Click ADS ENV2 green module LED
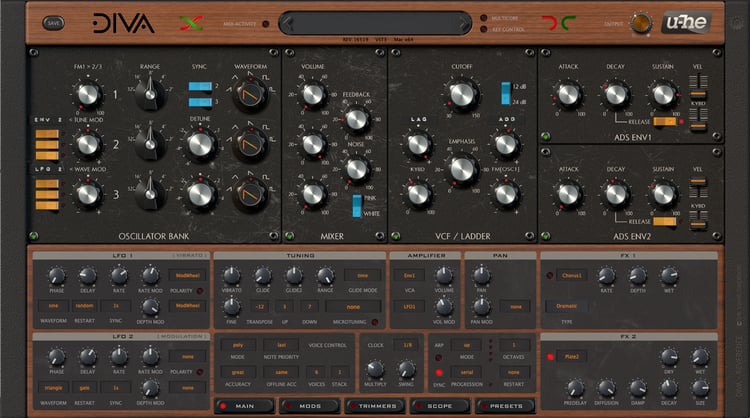750x418 pixels. (545, 236)
